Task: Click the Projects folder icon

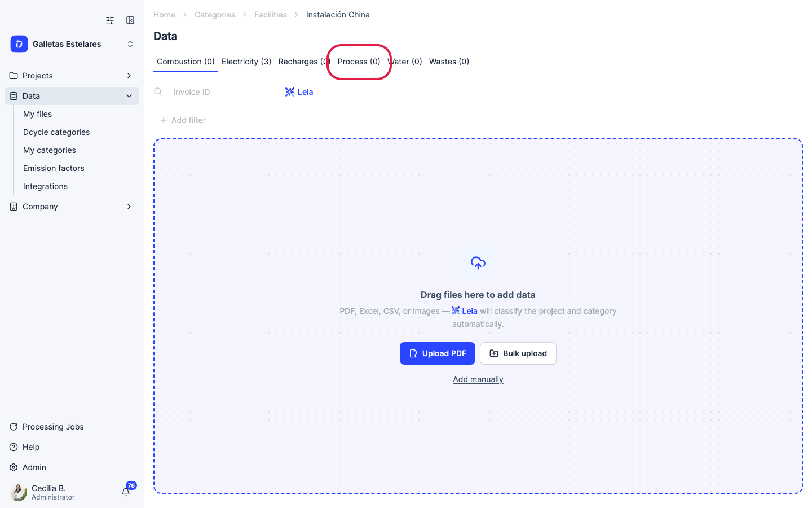Action: point(14,76)
